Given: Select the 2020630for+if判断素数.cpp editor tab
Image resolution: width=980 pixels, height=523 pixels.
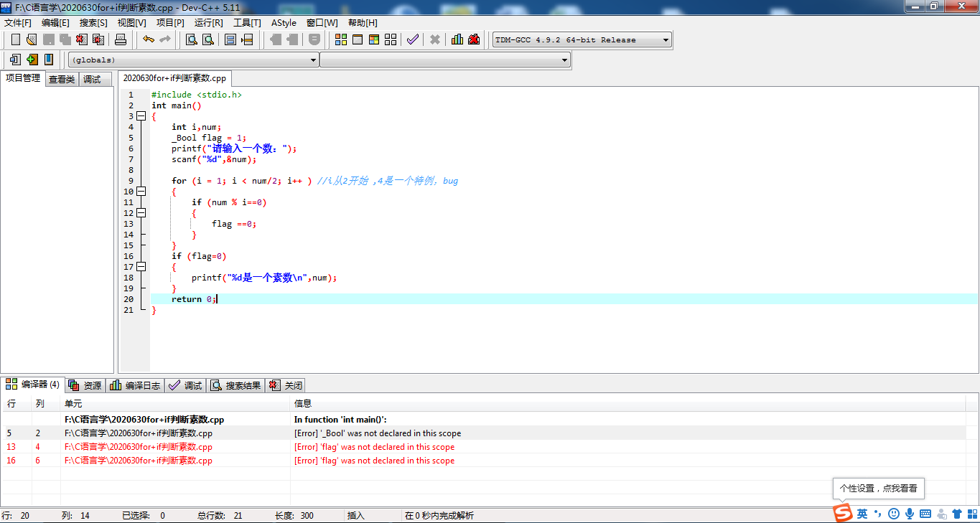Looking at the screenshot, I should pos(174,78).
